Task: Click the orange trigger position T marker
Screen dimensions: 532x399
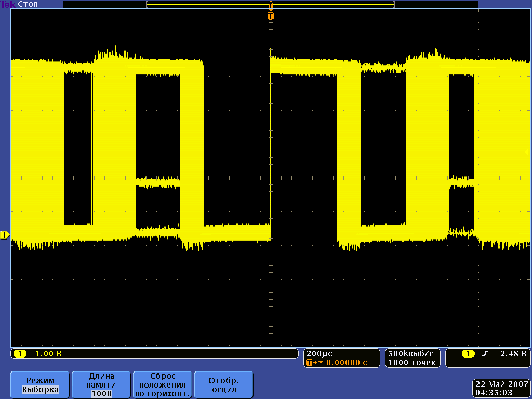Action: tap(270, 16)
